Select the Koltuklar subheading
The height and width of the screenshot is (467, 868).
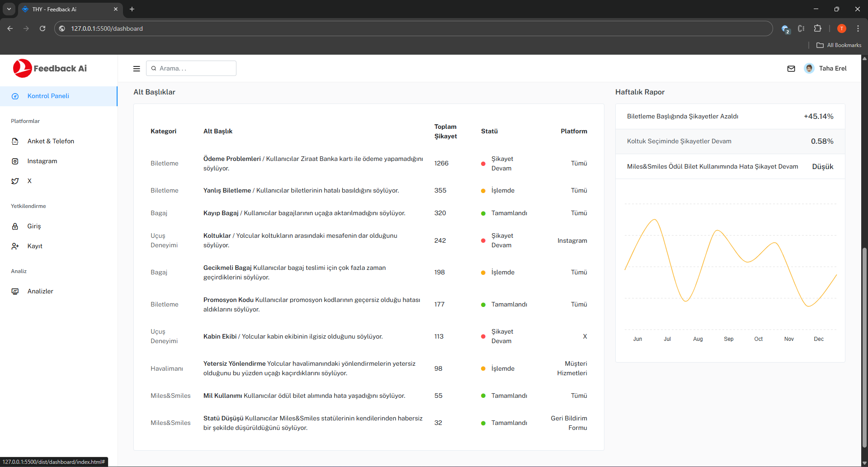tap(217, 236)
